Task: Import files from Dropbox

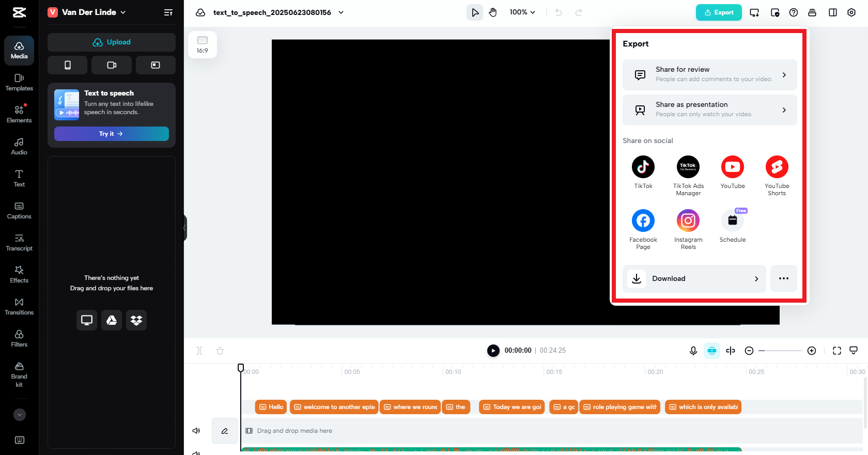Action: [x=136, y=320]
